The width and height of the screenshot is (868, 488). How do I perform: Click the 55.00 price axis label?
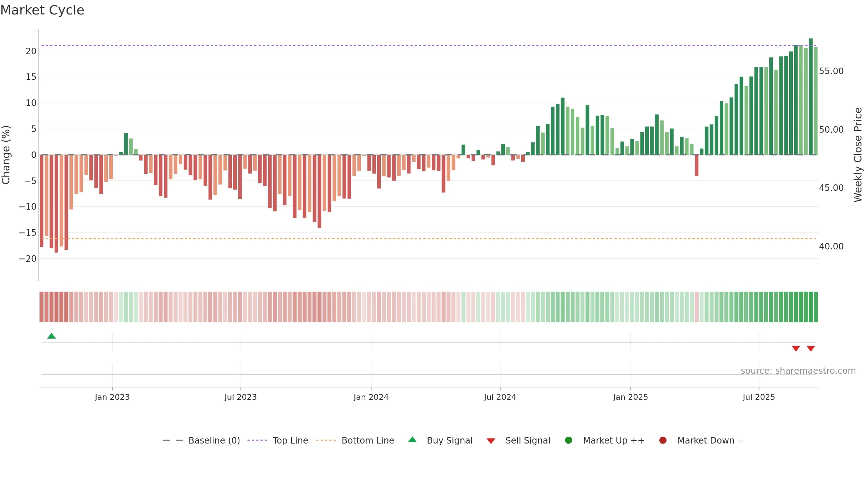click(831, 71)
